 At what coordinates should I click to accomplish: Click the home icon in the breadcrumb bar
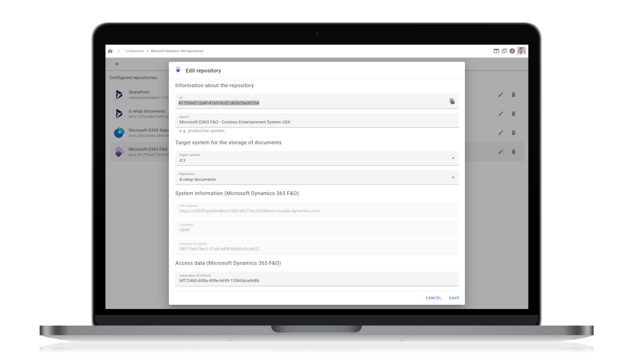[110, 51]
